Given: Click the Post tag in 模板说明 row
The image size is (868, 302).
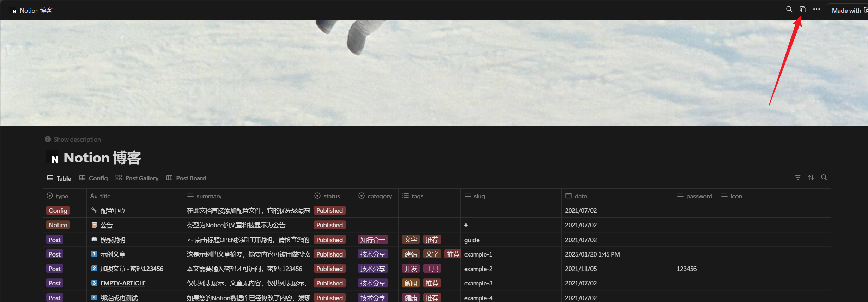Looking at the screenshot, I should click(55, 240).
